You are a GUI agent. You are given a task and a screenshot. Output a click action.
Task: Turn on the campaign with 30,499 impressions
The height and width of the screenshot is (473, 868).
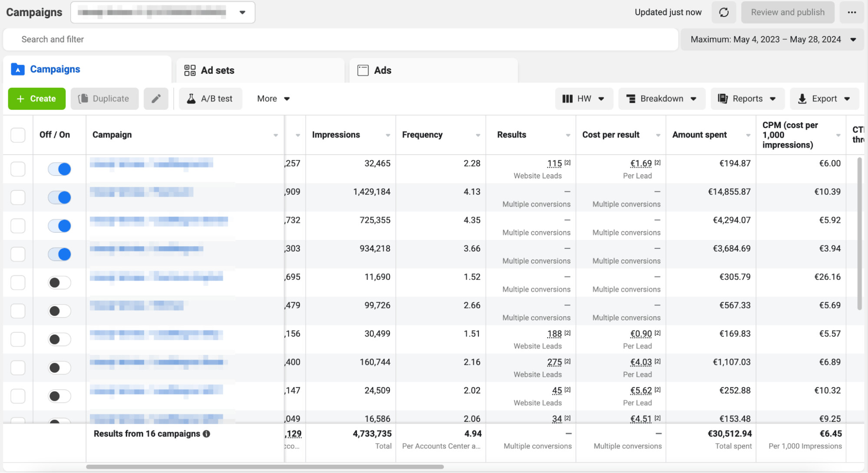59,339
